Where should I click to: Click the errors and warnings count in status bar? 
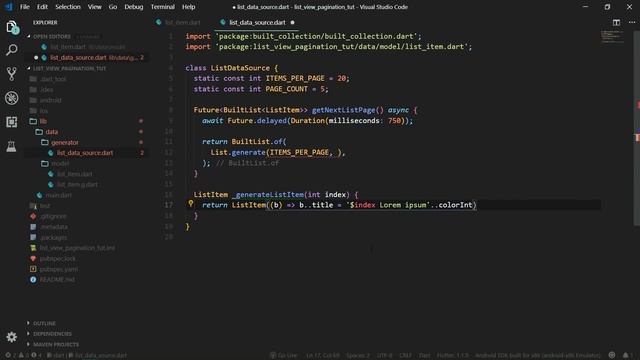[x=24, y=355]
